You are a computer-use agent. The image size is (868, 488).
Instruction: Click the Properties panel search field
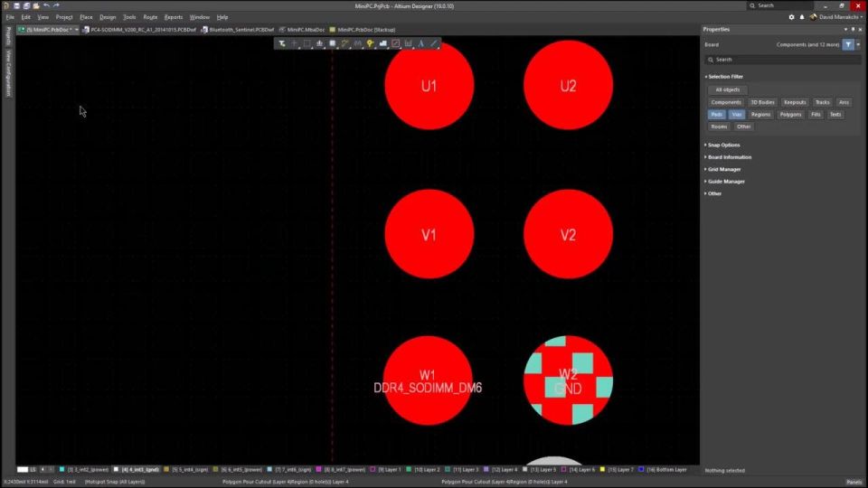783,60
